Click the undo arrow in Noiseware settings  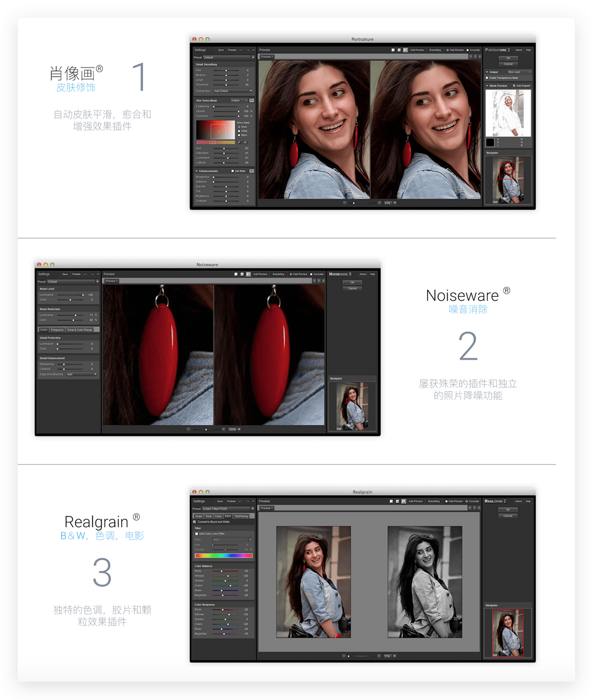click(85, 274)
